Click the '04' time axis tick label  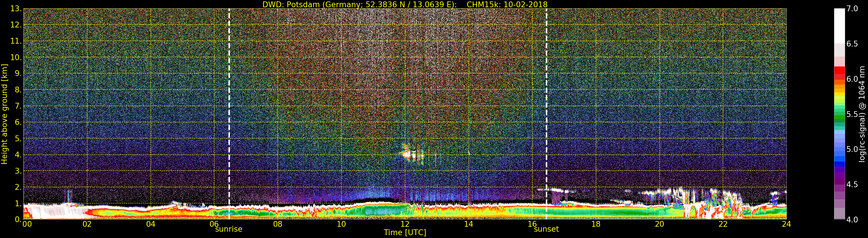tap(151, 224)
